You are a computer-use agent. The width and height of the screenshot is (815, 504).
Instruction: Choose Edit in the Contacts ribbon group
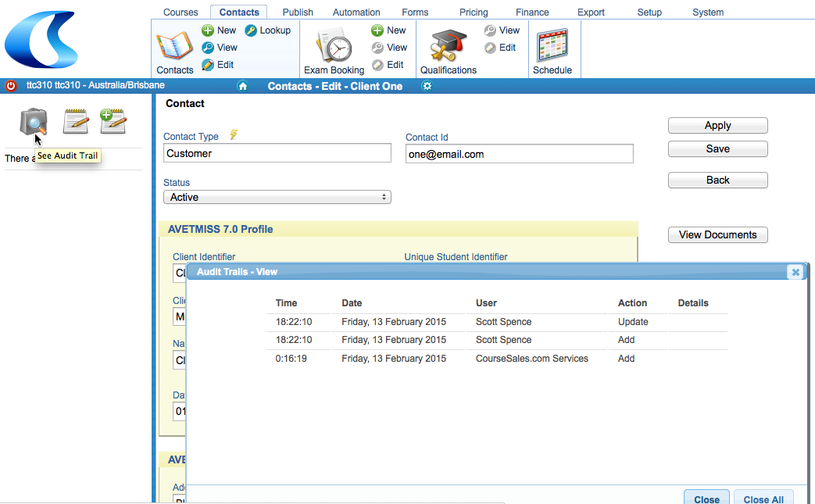pos(218,64)
